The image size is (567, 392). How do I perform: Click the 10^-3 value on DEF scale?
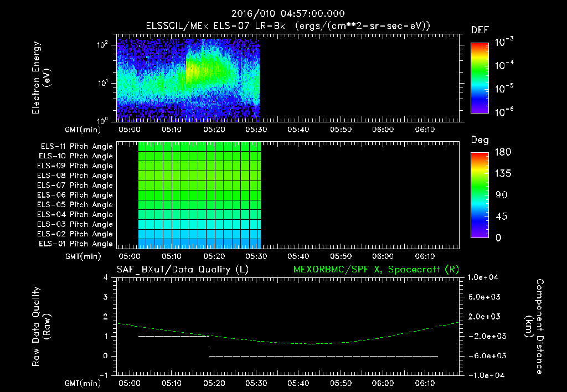click(504, 42)
